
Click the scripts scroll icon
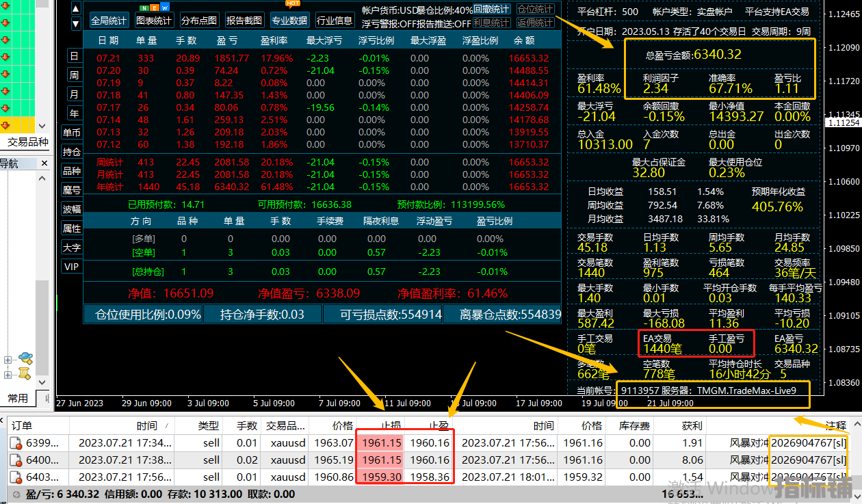pyautogui.click(x=25, y=373)
